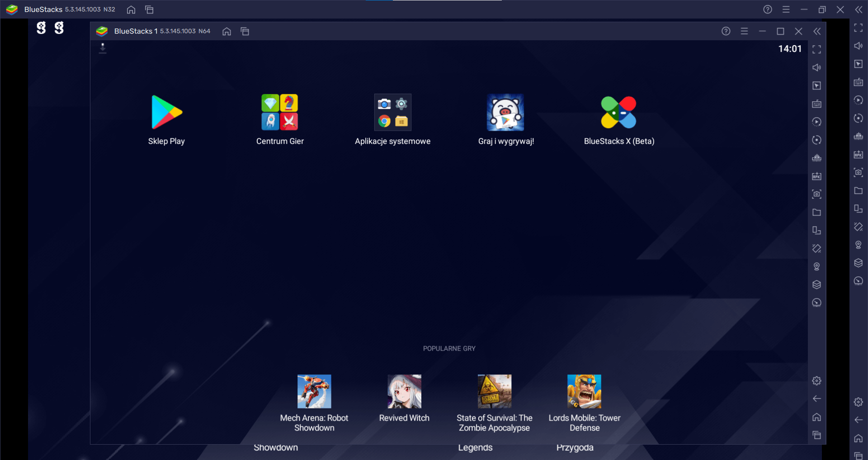Image resolution: width=868 pixels, height=460 pixels.
Task: Open help in BlueStacks 1 title bar
Action: 726,31
